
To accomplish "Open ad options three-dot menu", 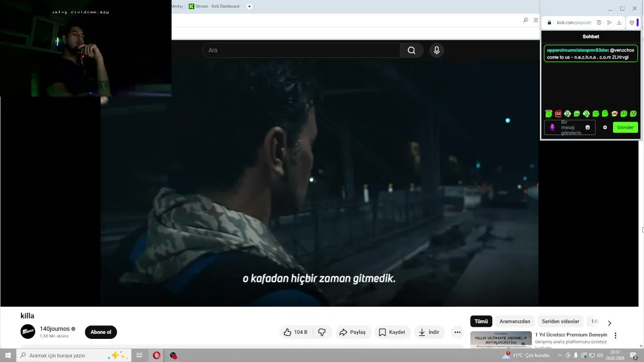I will [x=615, y=335].
